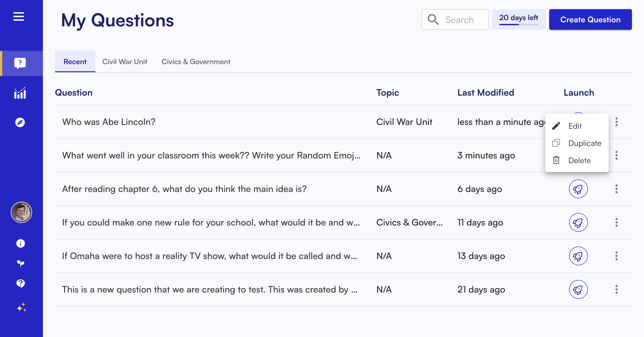Launch the new test question from 21 days ago
The width and height of the screenshot is (644, 337).
[x=578, y=289]
